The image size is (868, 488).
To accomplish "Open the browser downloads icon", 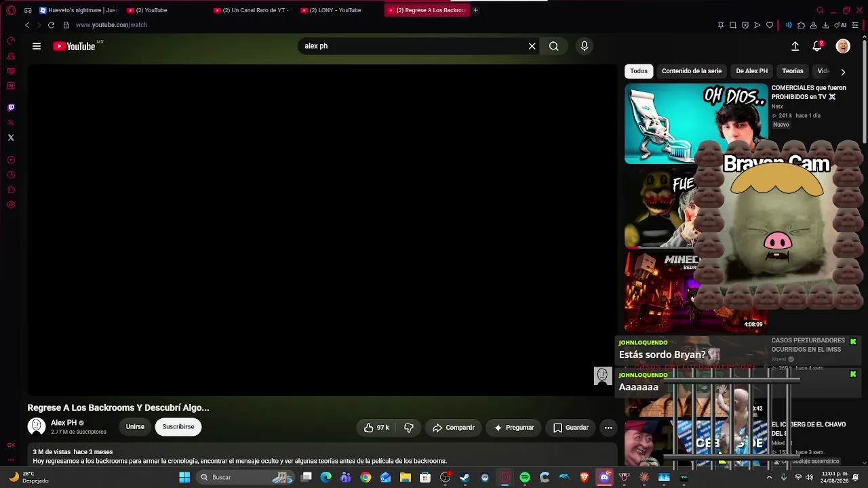I will (825, 25).
